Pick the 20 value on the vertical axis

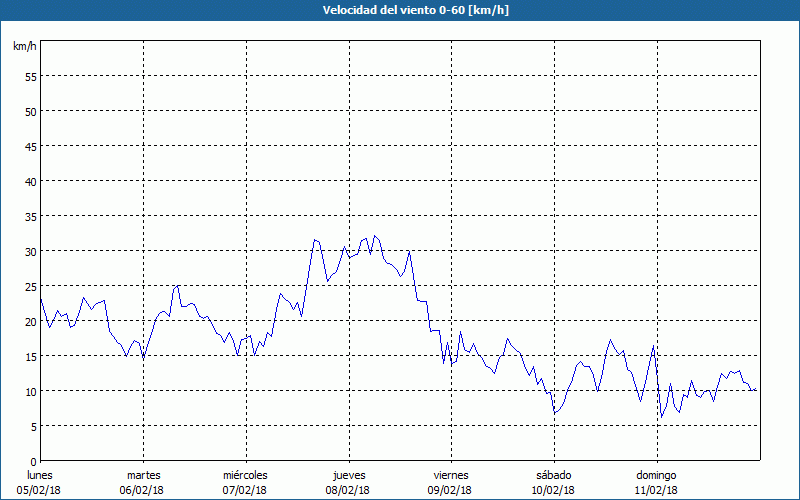coord(30,321)
